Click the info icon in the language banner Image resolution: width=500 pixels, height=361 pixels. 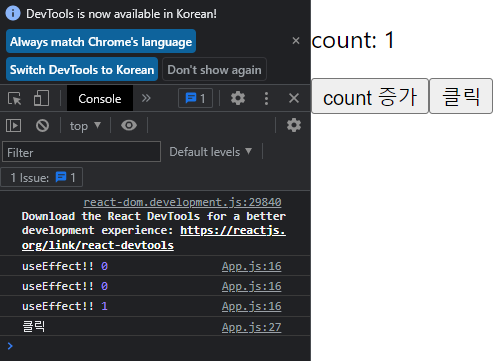[x=13, y=13]
